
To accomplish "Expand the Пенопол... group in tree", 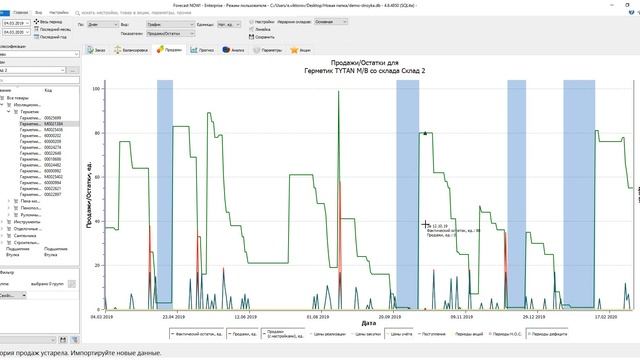I will (x=9, y=208).
